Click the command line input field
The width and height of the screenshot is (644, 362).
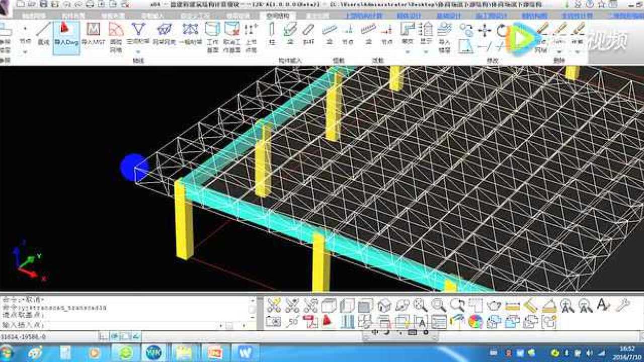[126, 325]
